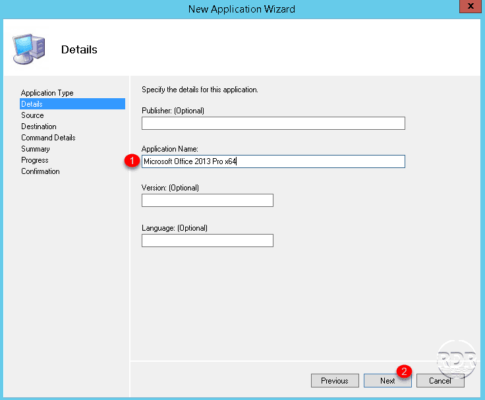The height and width of the screenshot is (400, 485).
Task: Close the wizard window with X
Action: pyautogui.click(x=470, y=6)
